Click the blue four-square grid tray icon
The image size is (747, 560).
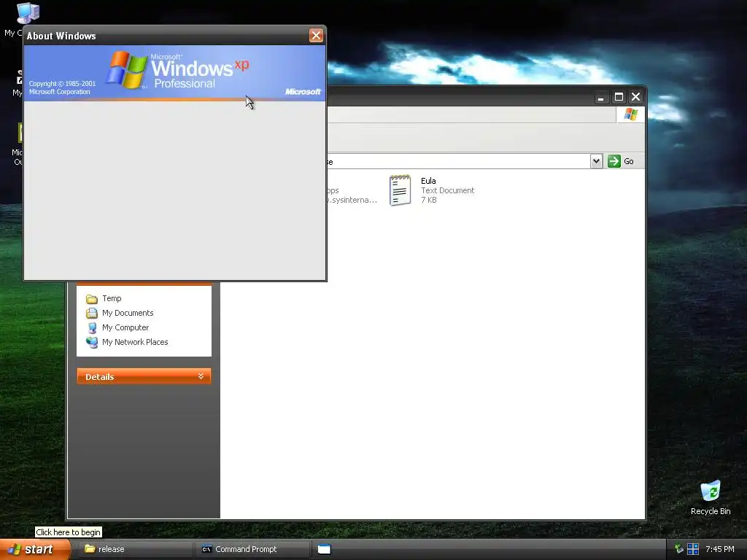click(x=693, y=549)
